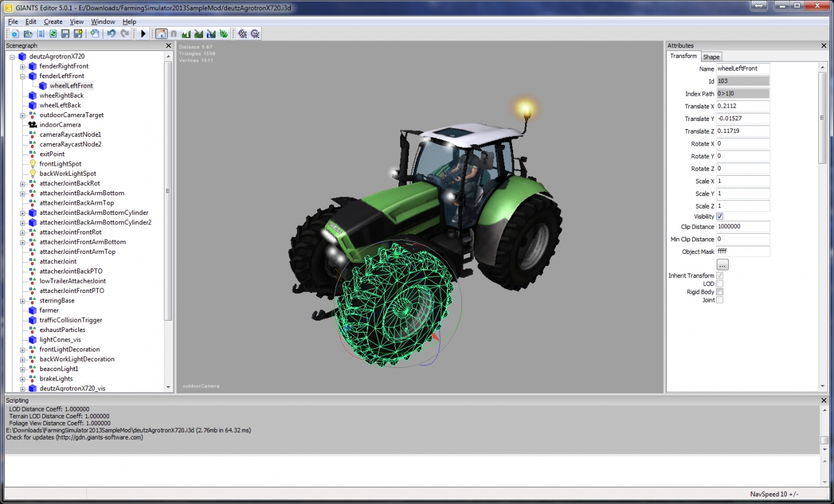The width and height of the screenshot is (834, 504).
Task: Close the Attributes panel
Action: pyautogui.click(x=824, y=45)
